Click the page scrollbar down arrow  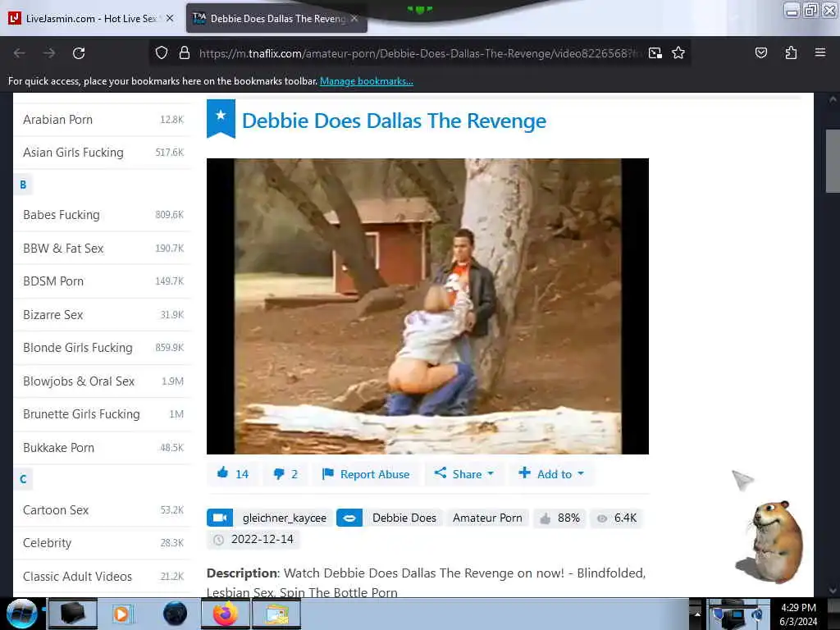click(x=833, y=591)
